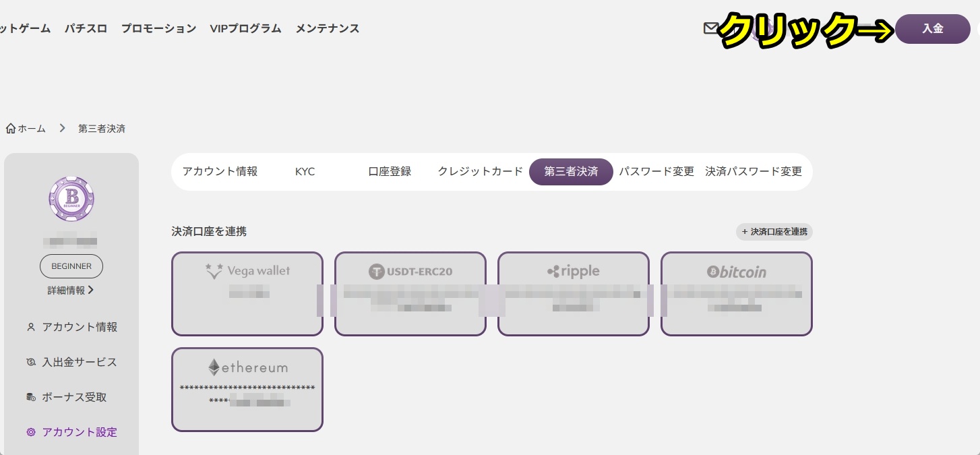Switch to the KYC tab
Screen dimensions: 980x455
point(305,171)
